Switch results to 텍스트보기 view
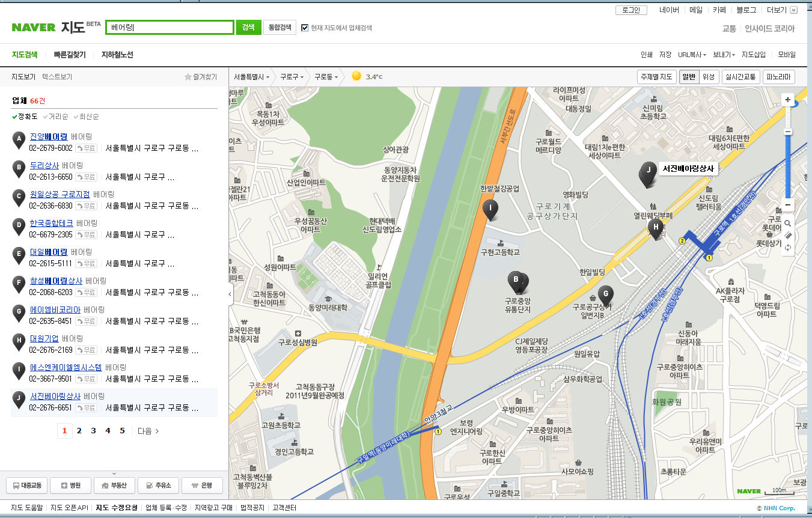This screenshot has width=812, height=518. [x=57, y=77]
